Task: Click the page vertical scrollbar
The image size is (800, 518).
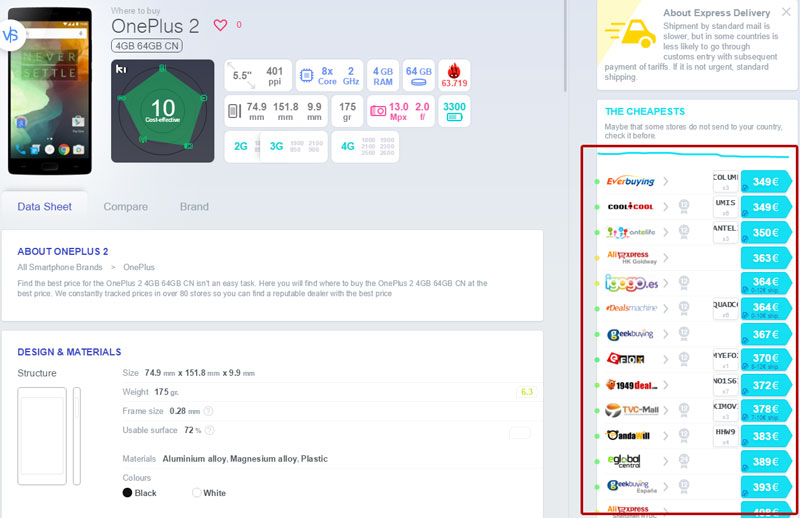Action: [565, 46]
